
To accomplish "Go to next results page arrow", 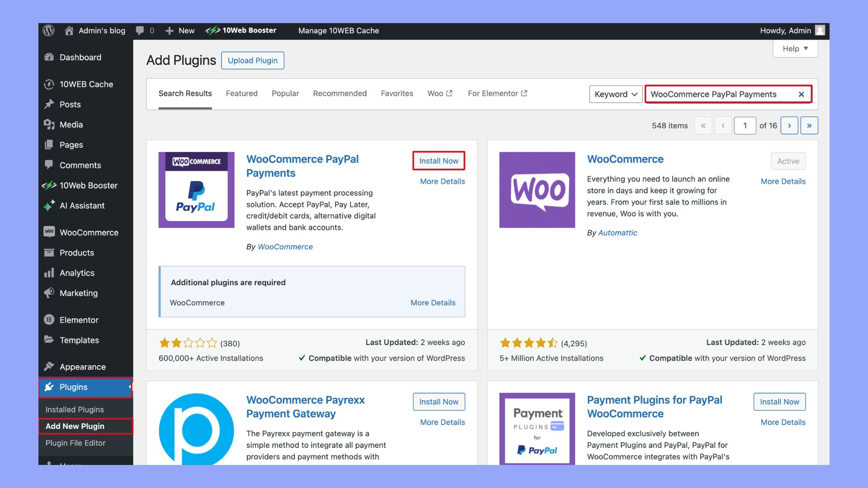I will pyautogui.click(x=789, y=126).
